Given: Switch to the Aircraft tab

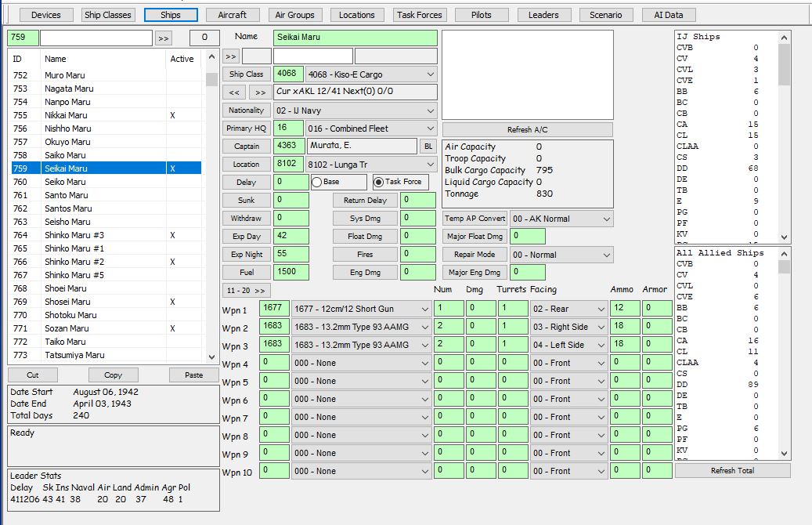Looking at the screenshot, I should click(233, 15).
